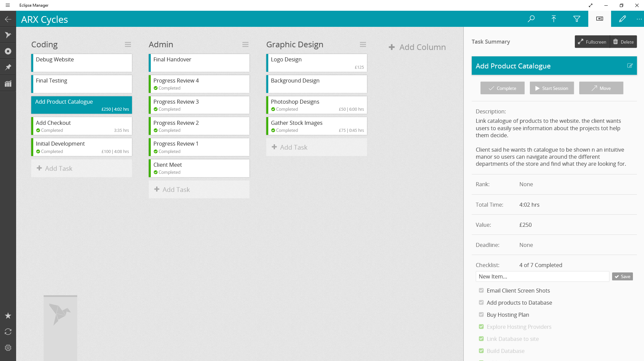Check the Buy Hosting Plan item
The height and width of the screenshot is (361, 644).
tap(481, 315)
